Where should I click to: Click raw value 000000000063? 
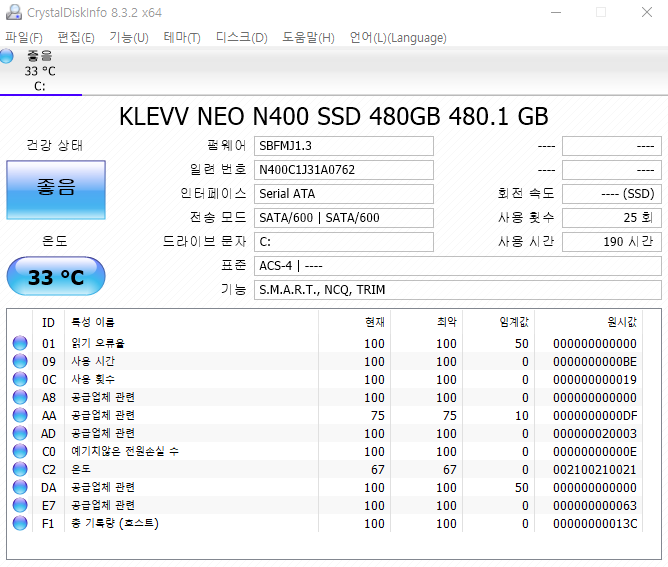pos(595,506)
